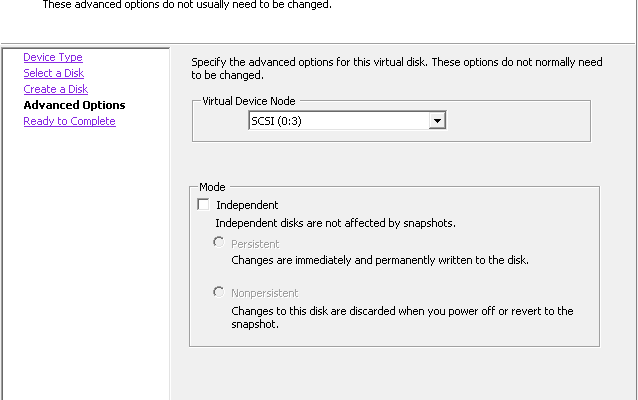638x400 pixels.
Task: Click the Nonpersistent description about discarded changes
Action: point(402,317)
